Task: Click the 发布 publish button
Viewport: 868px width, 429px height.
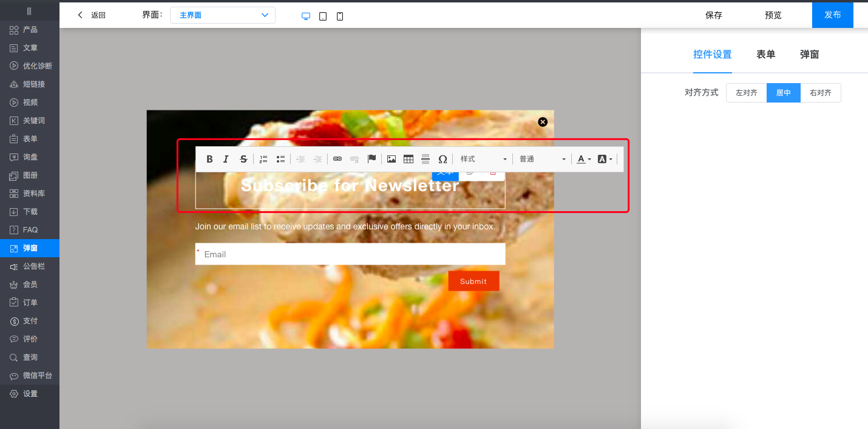Action: (832, 15)
